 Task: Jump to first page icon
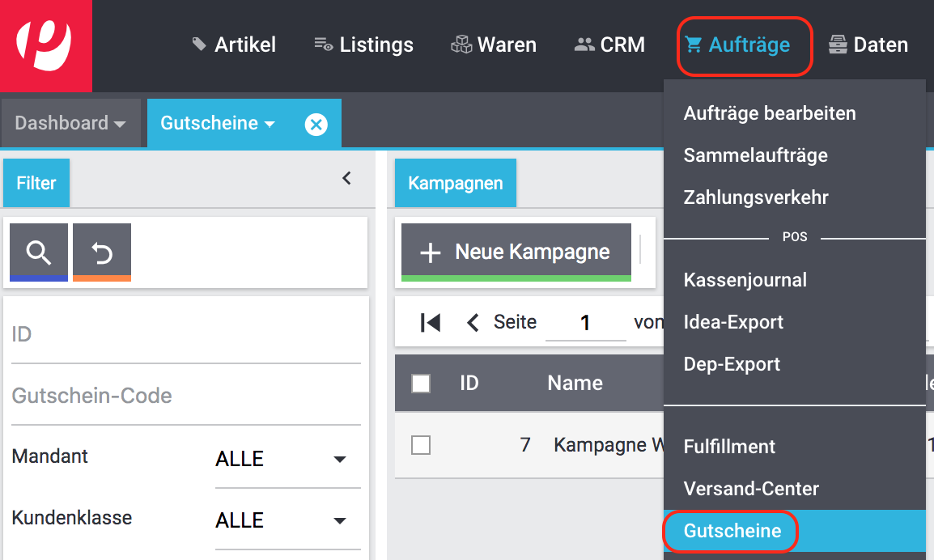(431, 323)
